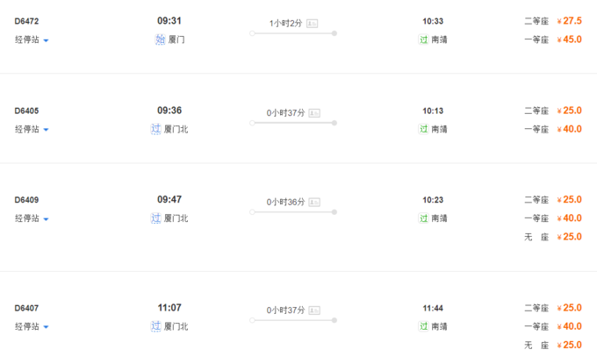Click the ID card icon next to 1小时2分
The image size is (597, 364).
coord(313,23)
